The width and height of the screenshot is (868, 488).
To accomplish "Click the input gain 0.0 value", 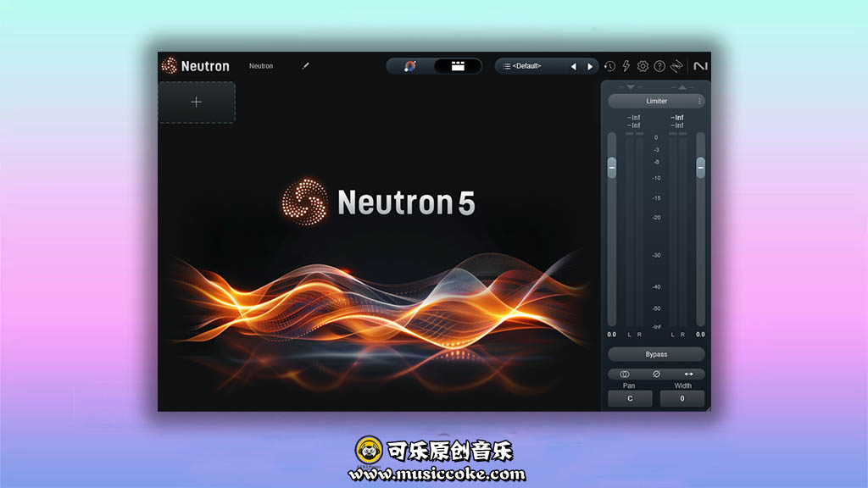I will 612,334.
